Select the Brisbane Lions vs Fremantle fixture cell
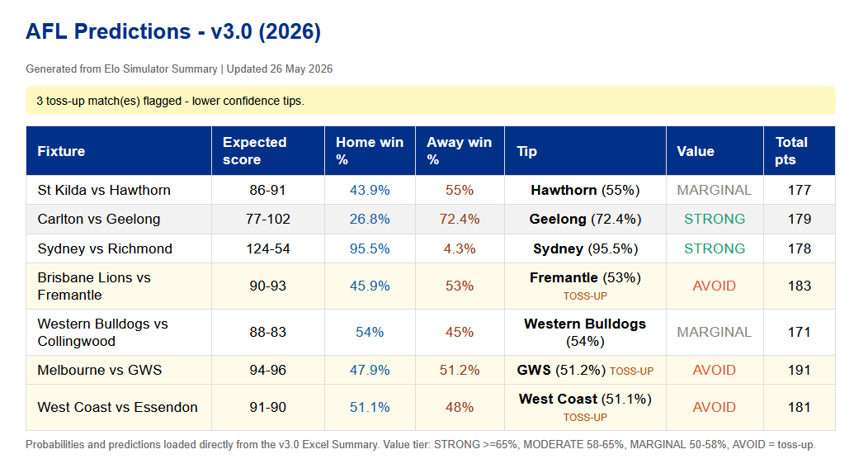Screen dimensions: 868x473 (119, 286)
